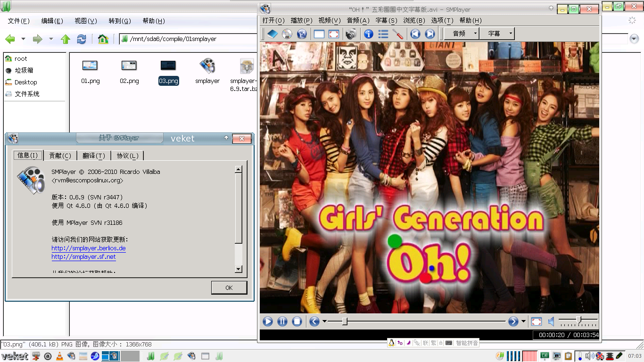
Task: Open the 视频(V) menu in SMPlayer
Action: tap(330, 20)
